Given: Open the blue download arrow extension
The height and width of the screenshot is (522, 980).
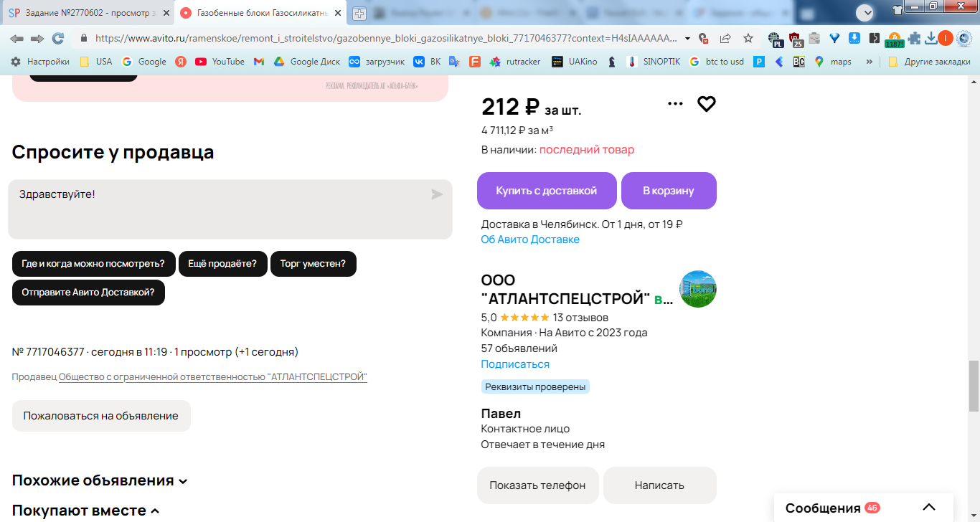Looking at the screenshot, I should [854, 38].
